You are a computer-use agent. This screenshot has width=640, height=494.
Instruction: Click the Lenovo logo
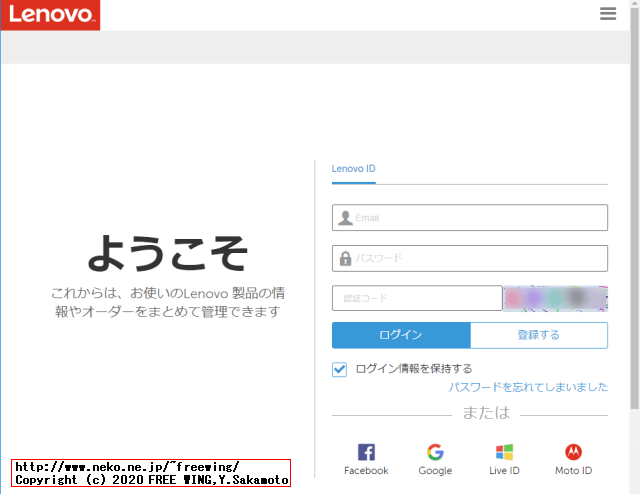click(51, 15)
